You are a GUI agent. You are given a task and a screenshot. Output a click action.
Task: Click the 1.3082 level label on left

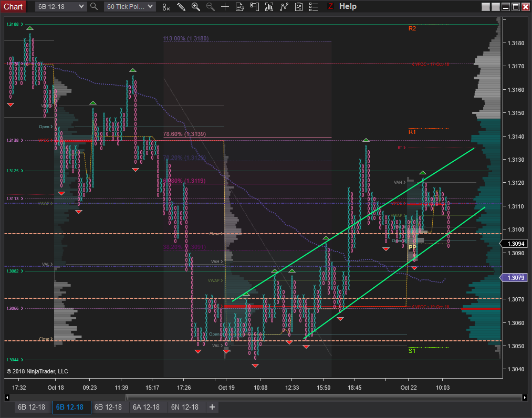[x=15, y=271]
